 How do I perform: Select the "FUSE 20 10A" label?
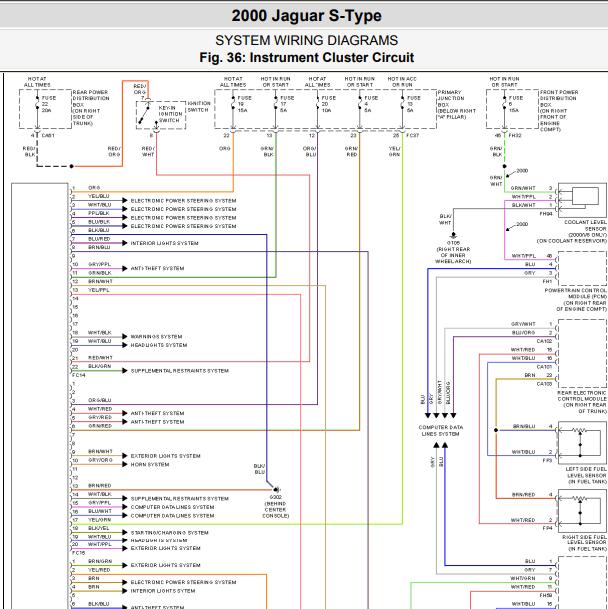tap(329, 104)
